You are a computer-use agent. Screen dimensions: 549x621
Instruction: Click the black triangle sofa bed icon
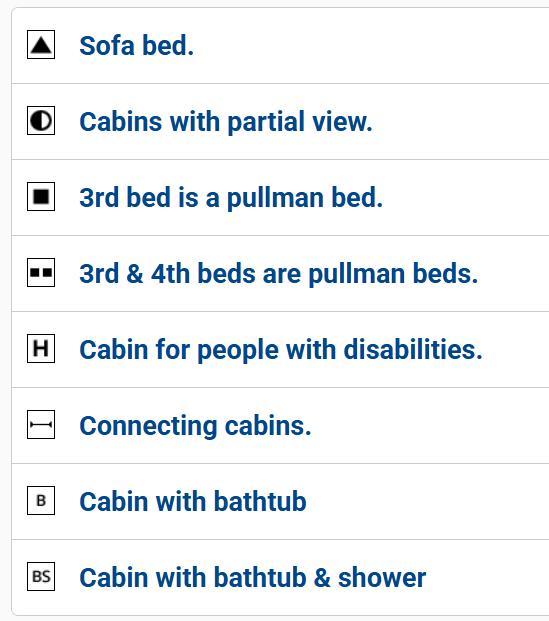tap(41, 44)
